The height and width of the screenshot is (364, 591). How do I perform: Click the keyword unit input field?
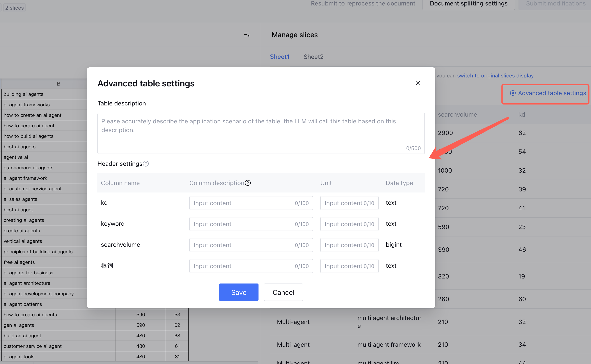pos(349,224)
